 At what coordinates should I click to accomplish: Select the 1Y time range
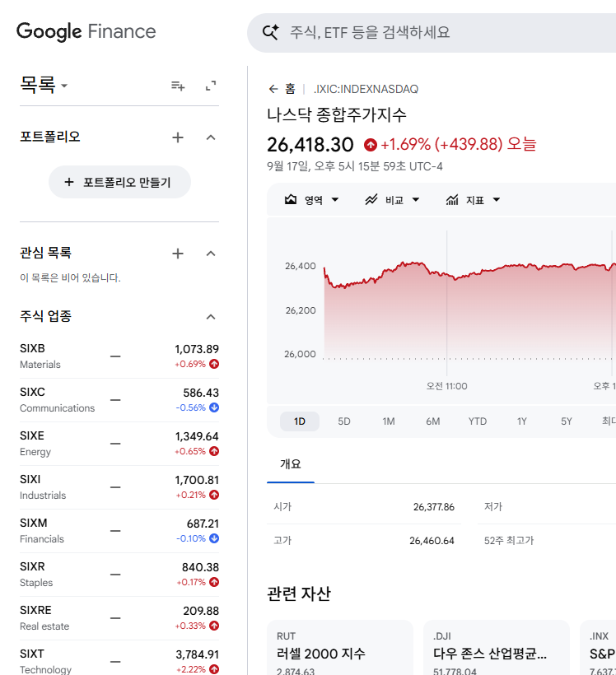click(x=522, y=421)
